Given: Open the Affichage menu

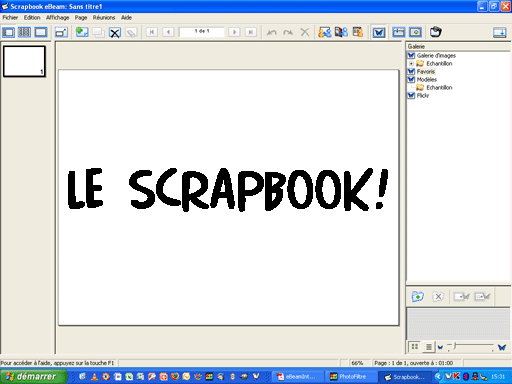Looking at the screenshot, I should (x=58, y=18).
